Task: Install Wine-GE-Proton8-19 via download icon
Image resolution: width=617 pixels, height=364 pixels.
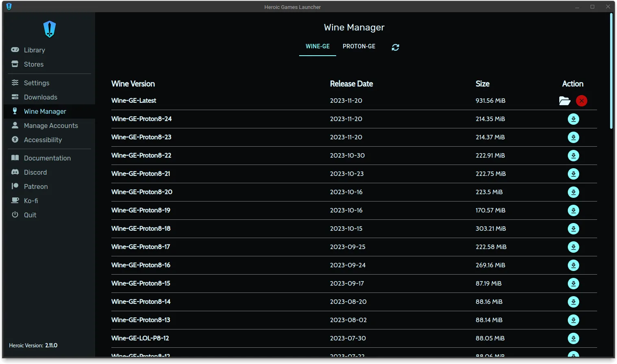Action: click(x=573, y=210)
